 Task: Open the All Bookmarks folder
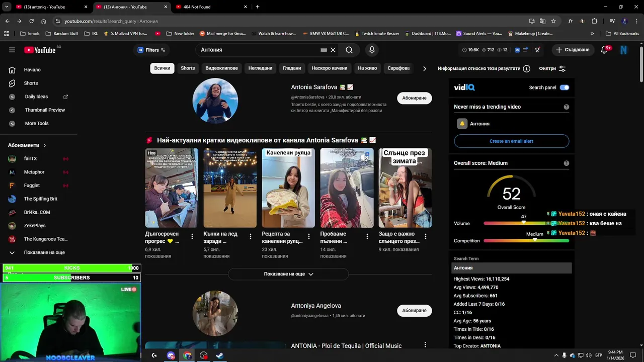tap(622, 34)
